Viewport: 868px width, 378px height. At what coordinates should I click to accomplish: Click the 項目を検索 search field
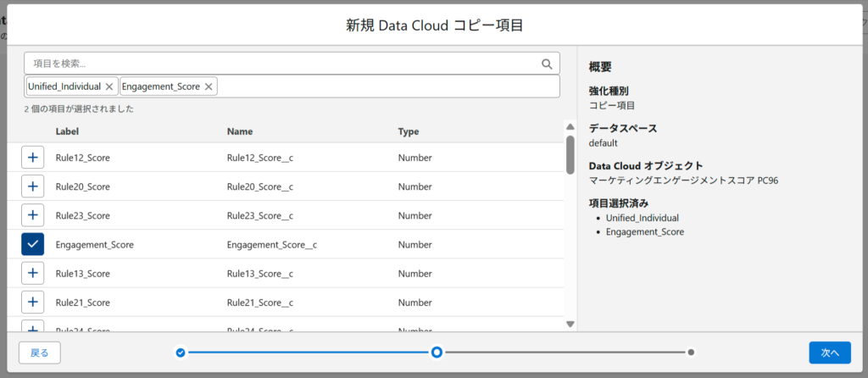coord(292,64)
